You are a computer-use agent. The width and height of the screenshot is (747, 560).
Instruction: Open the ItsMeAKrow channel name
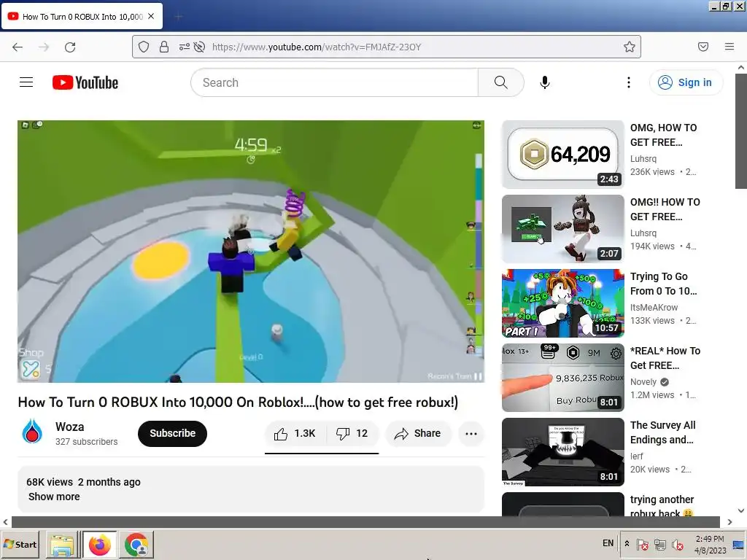pos(654,307)
